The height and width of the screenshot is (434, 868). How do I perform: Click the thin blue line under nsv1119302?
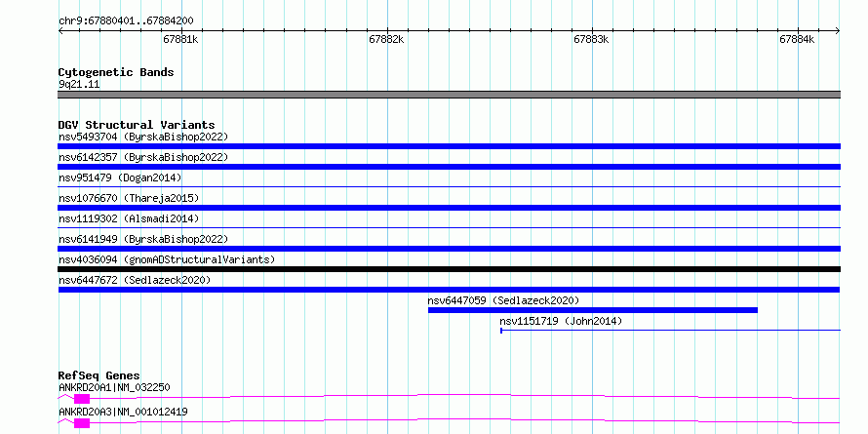tap(449, 228)
